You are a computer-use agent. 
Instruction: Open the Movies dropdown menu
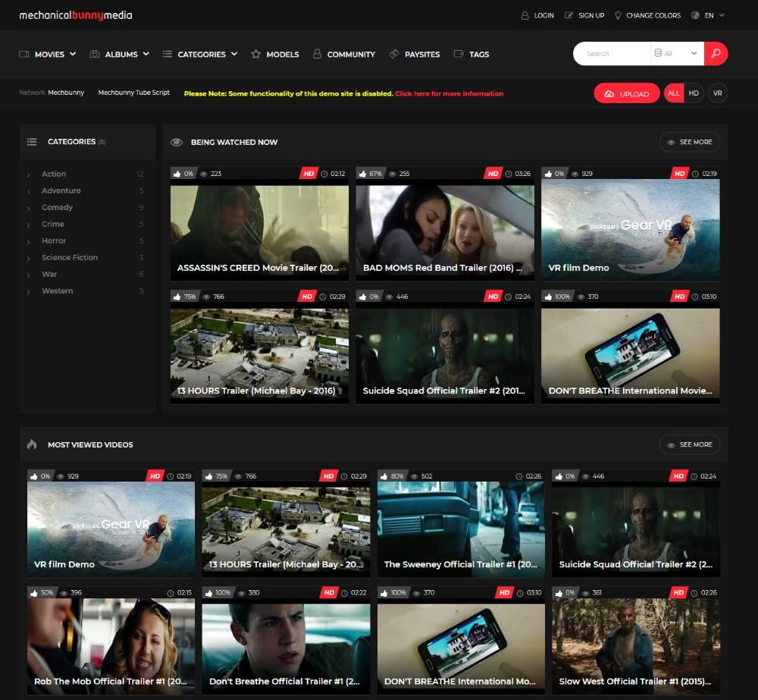click(x=47, y=54)
